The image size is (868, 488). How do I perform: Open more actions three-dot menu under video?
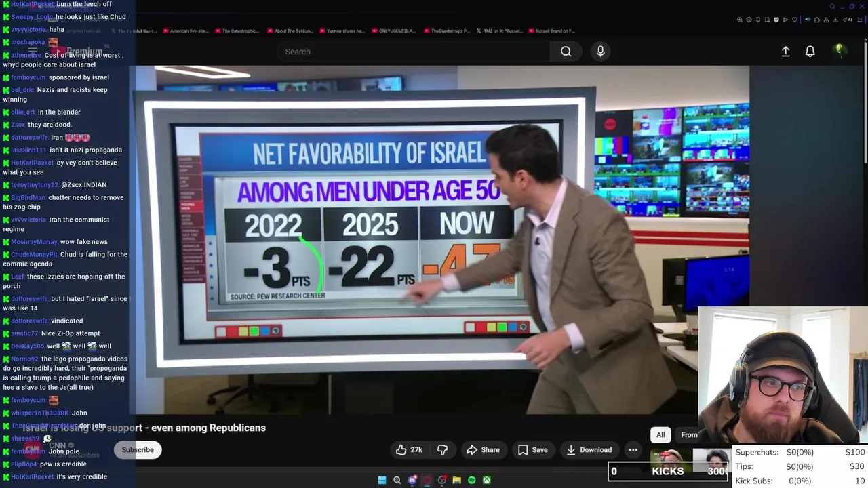pos(633,449)
